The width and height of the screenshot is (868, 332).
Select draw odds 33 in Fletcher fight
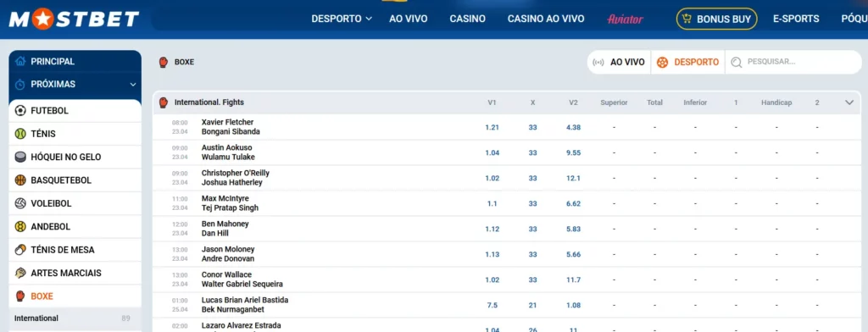(532, 127)
